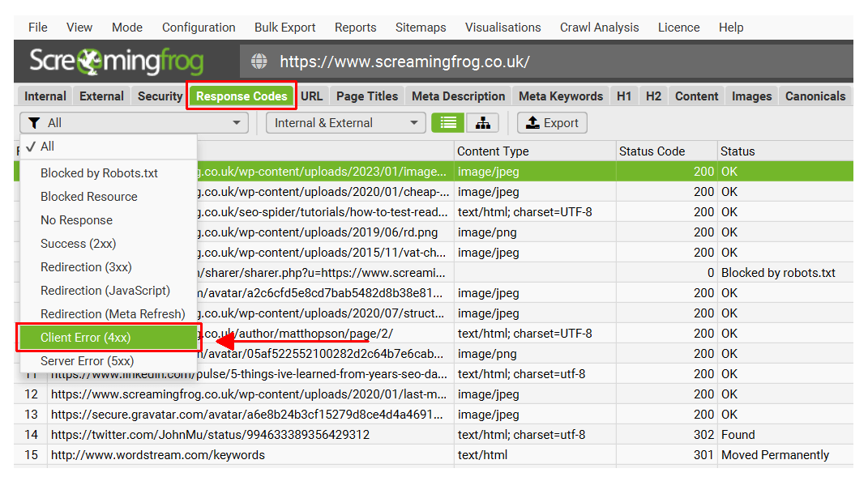This screenshot has height=481, width=868.
Task: Filter by Success (2xx)
Action: [x=109, y=244]
